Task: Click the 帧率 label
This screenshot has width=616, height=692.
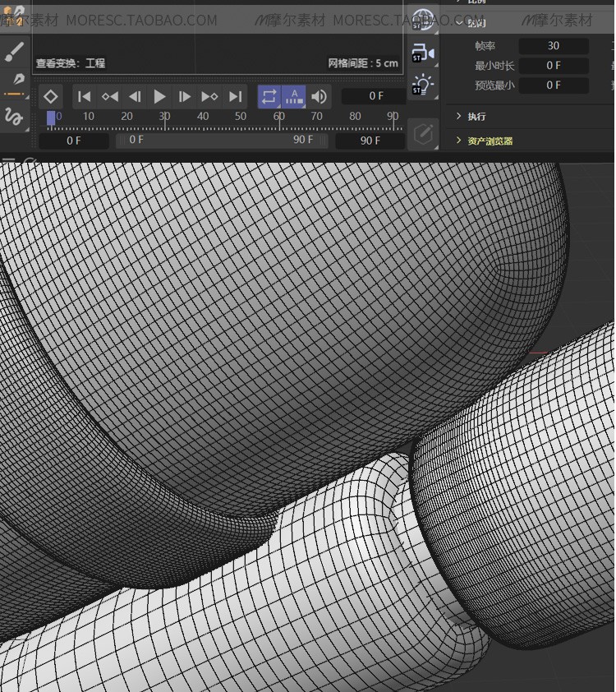Action: click(x=485, y=46)
